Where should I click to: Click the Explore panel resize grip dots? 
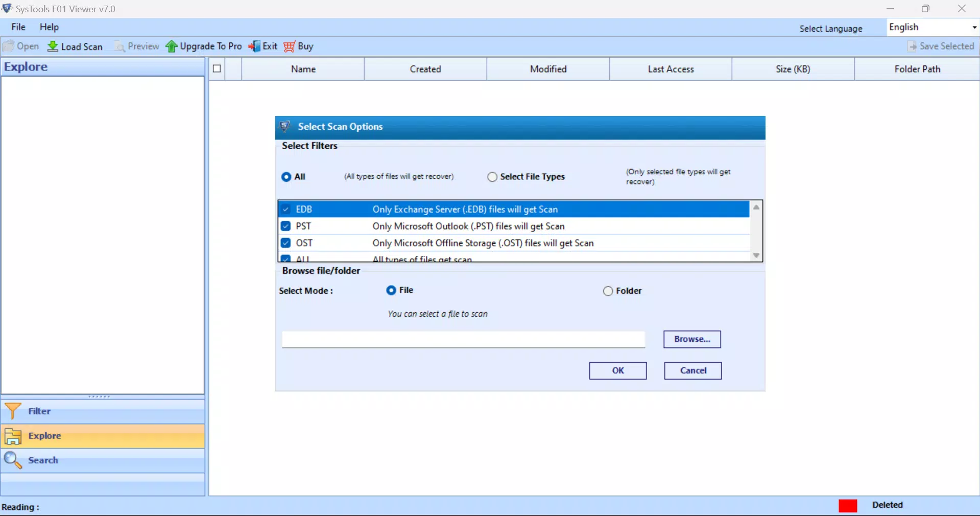coord(99,396)
